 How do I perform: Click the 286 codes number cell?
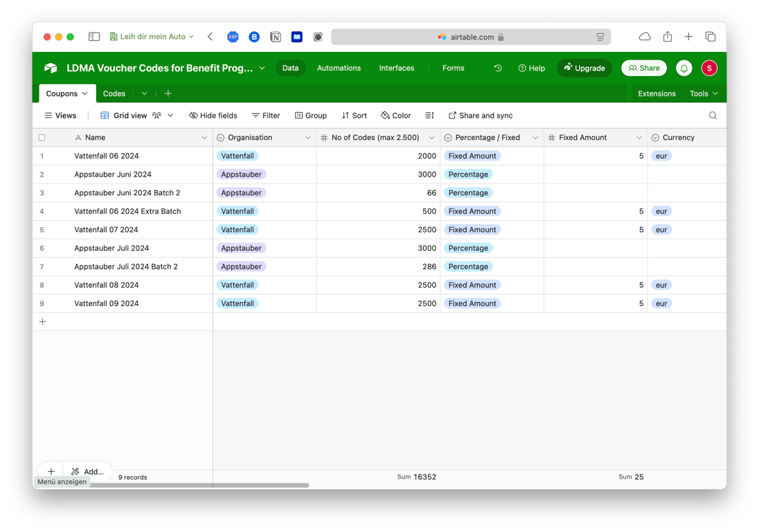click(x=378, y=266)
